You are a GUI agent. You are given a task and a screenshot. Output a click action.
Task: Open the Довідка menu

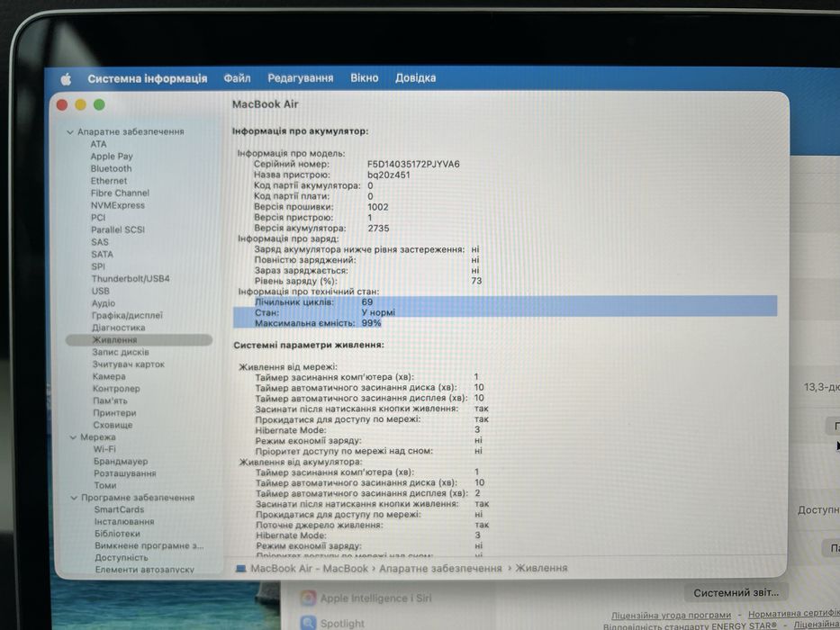[415, 78]
